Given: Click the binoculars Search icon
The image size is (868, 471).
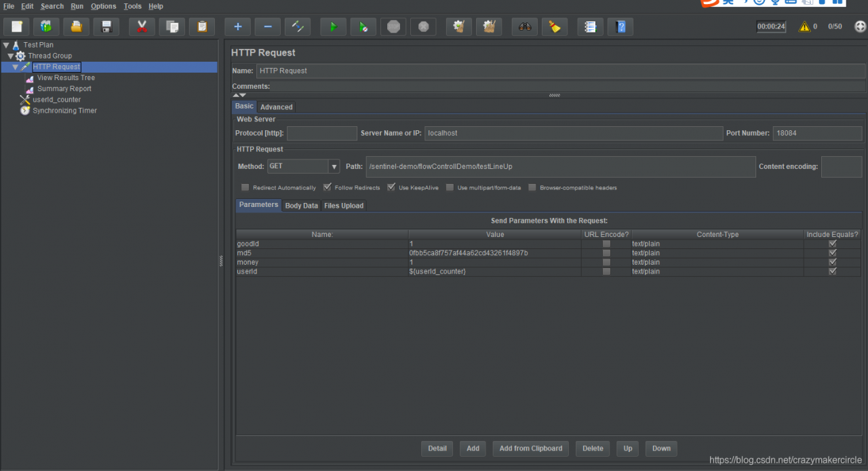Looking at the screenshot, I should pos(525,26).
